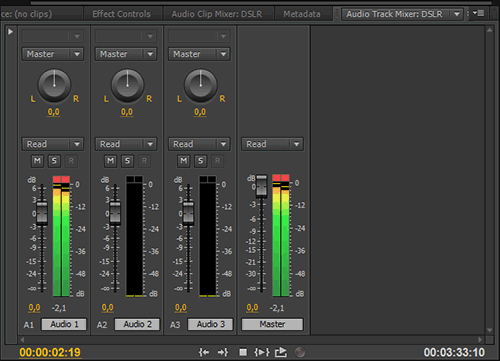Open the Audio Track Mixer sequence dropdown arrow

(457, 14)
